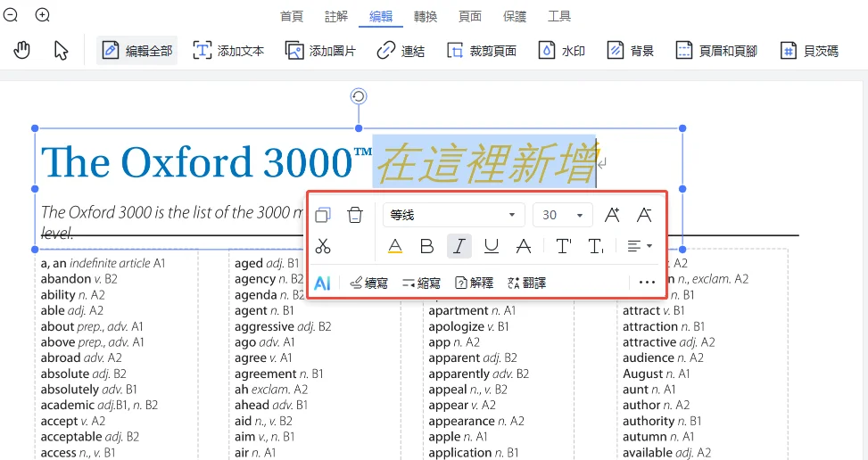Image resolution: width=868 pixels, height=460 pixels.
Task: Open the 轉換 tab
Action: pos(426,17)
